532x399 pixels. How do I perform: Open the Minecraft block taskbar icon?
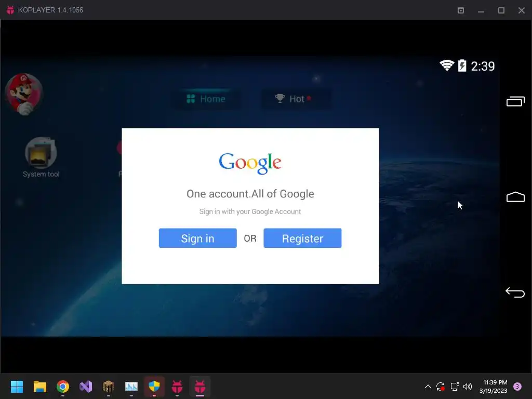tap(109, 387)
